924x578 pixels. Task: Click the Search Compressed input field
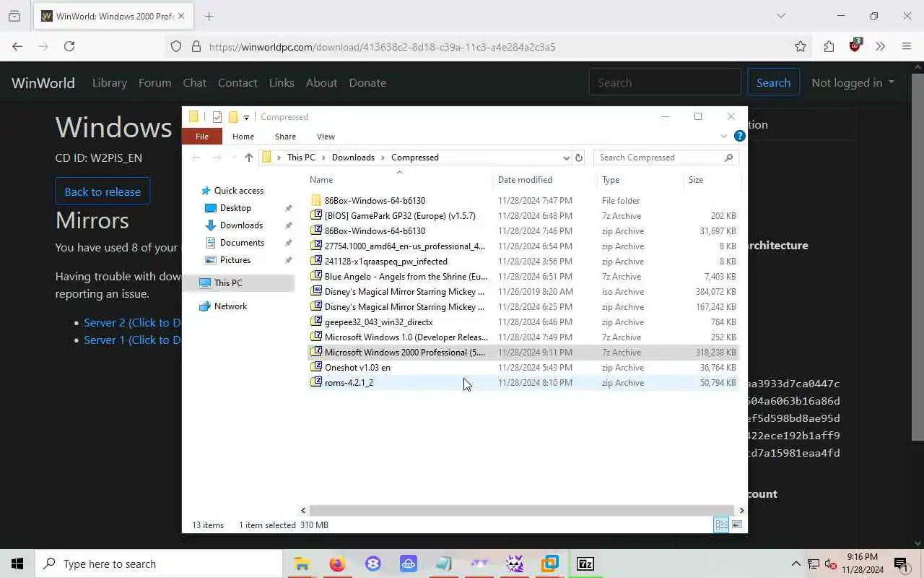click(658, 158)
